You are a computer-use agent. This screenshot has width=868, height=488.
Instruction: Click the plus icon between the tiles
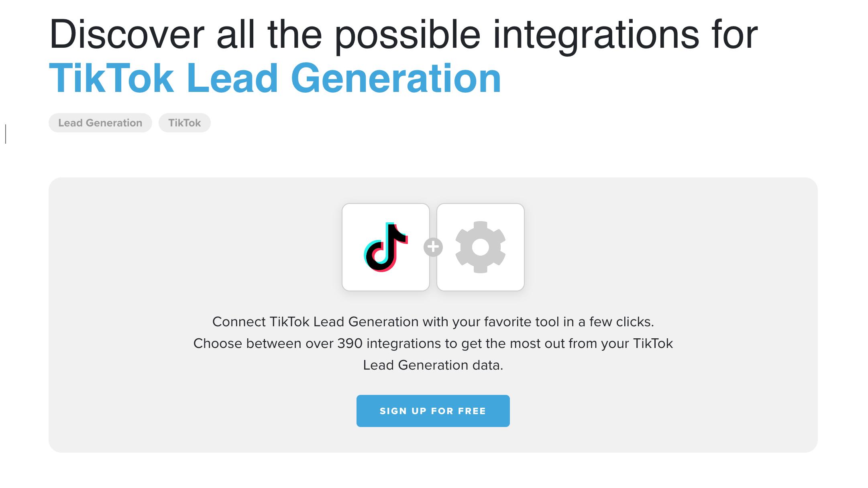click(433, 247)
